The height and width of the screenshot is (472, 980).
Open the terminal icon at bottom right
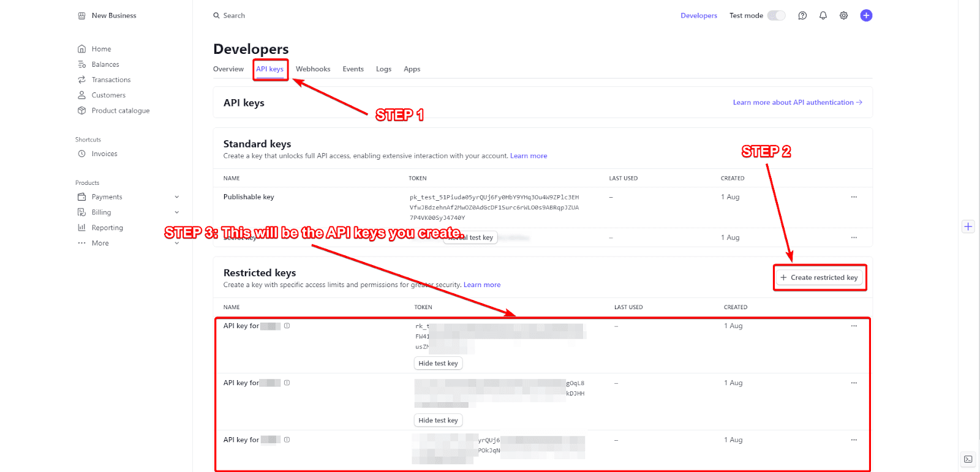click(x=968, y=459)
